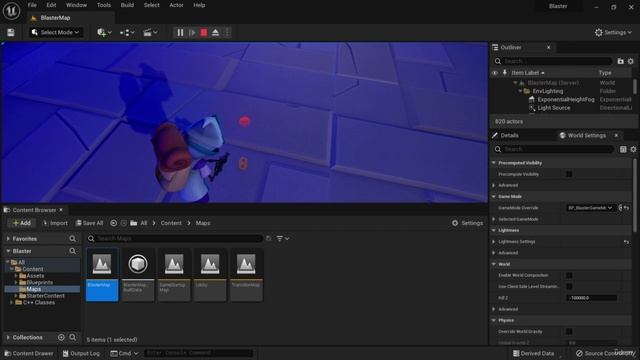Toggle Use Client Side Level Streaming checkbox
The image size is (640, 360).
click(x=569, y=287)
